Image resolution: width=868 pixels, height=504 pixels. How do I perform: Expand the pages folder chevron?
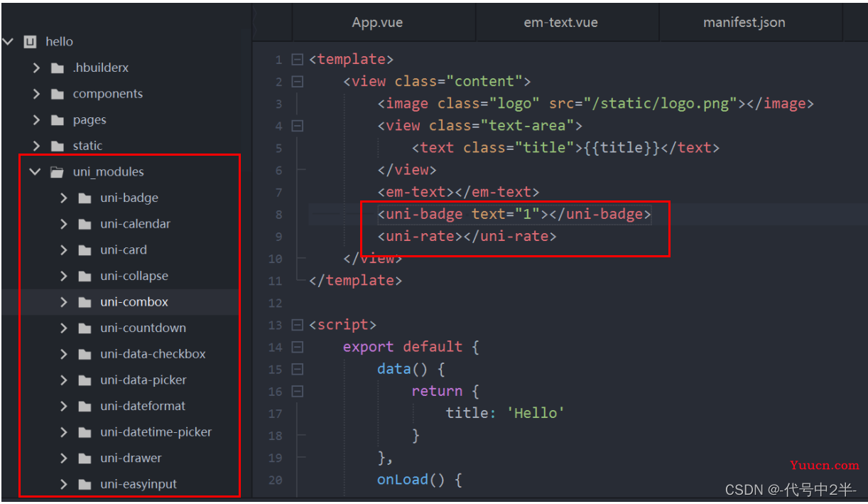coord(36,120)
